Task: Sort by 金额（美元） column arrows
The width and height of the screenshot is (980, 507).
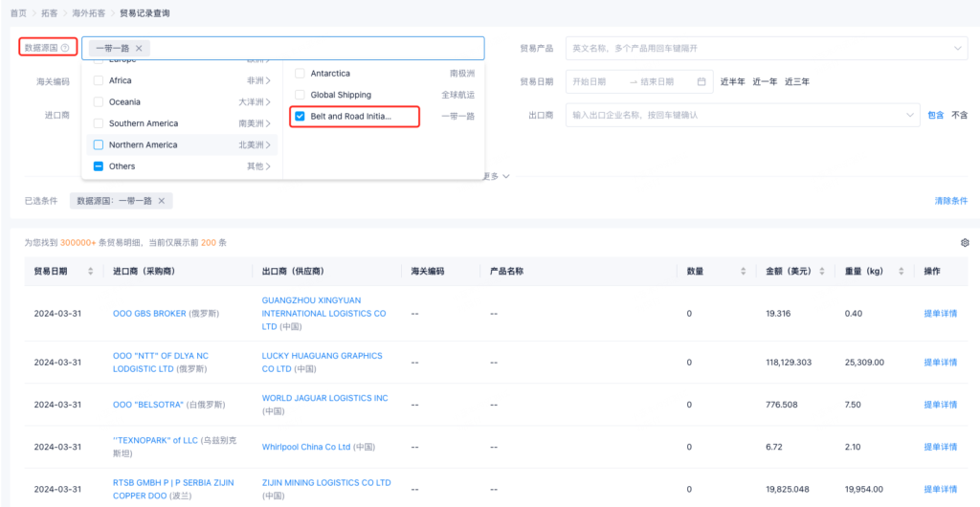Action: click(x=820, y=272)
